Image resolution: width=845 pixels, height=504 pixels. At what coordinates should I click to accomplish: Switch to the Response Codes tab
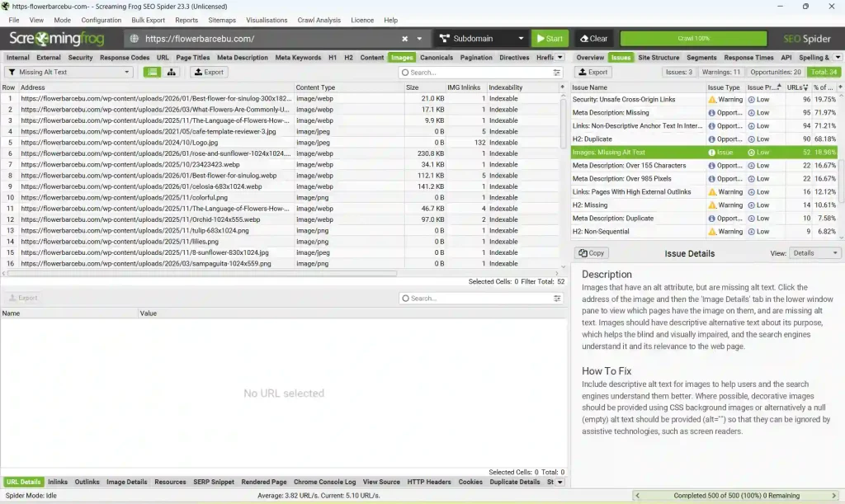tap(125, 58)
